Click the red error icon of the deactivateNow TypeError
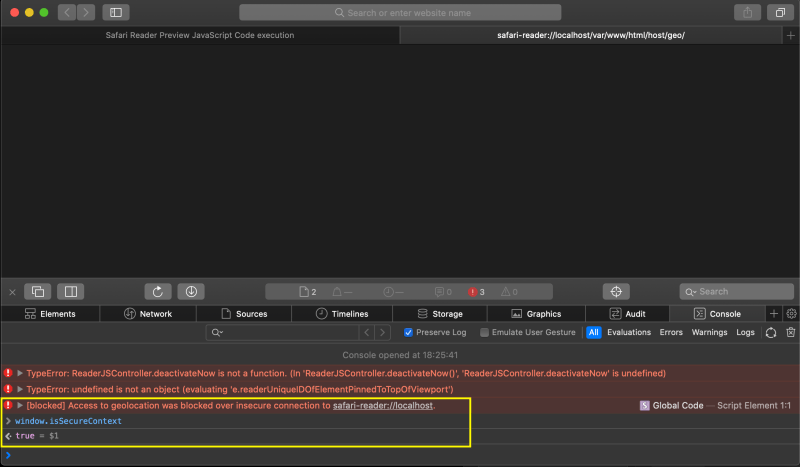The image size is (800, 467). tap(8, 373)
